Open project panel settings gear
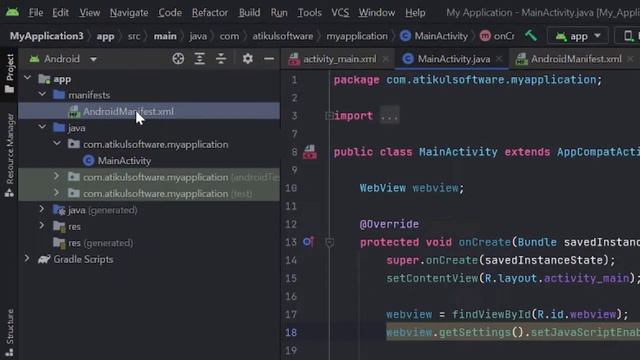Image resolution: width=640 pixels, height=360 pixels. click(247, 59)
